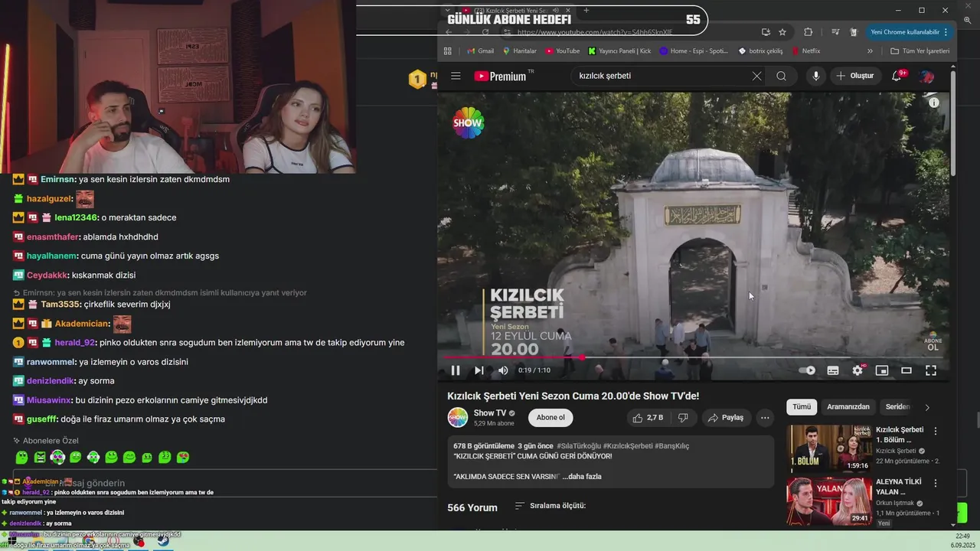Open options for 'Kızılcık Şerbeti 1. Bölüm'

point(935,432)
